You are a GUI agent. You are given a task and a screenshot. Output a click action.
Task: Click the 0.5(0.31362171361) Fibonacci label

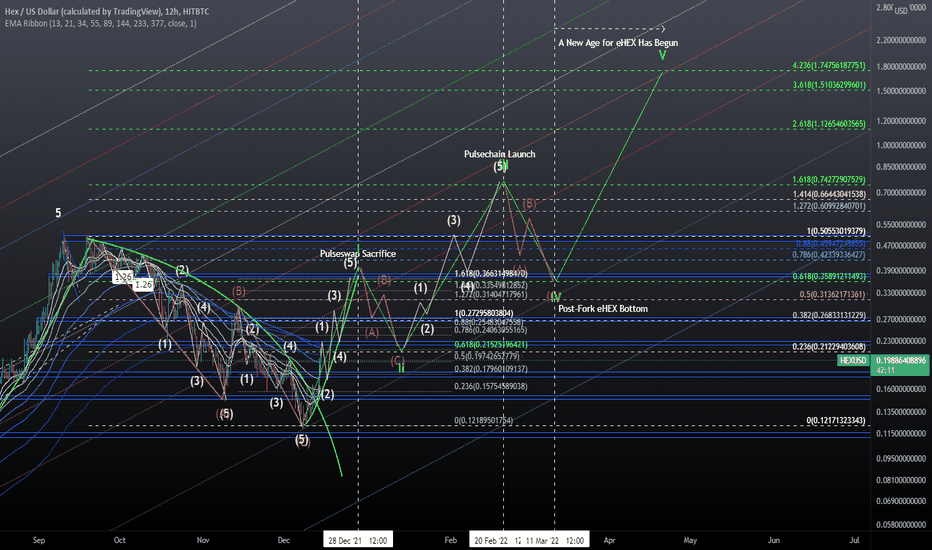[x=832, y=294]
